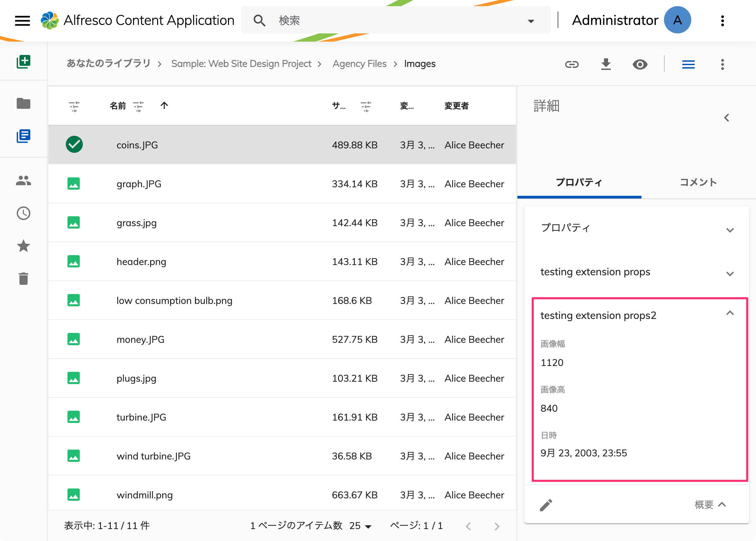
Task: Deselect the checked coins.JPG row checkmark
Action: coord(74,145)
